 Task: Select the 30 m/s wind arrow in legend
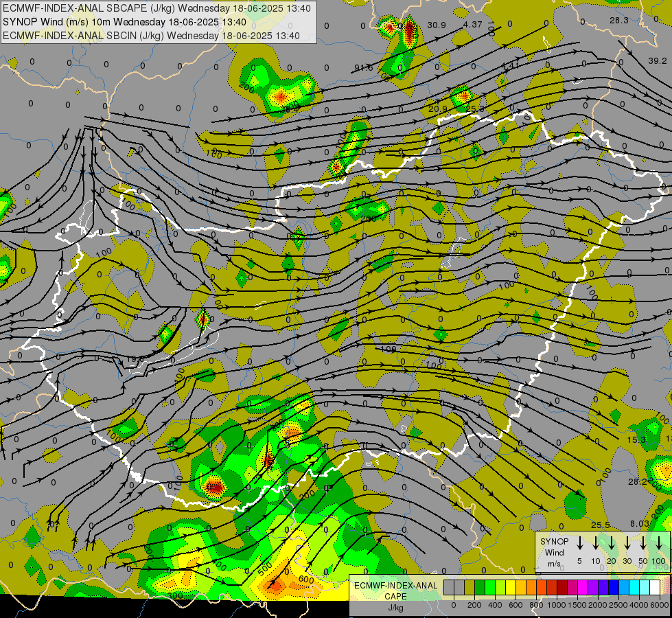627,543
